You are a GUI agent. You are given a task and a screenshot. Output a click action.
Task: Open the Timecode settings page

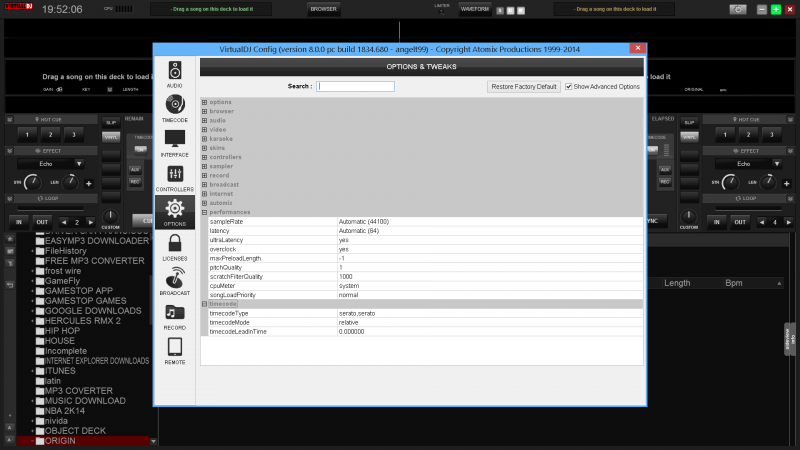(174, 109)
